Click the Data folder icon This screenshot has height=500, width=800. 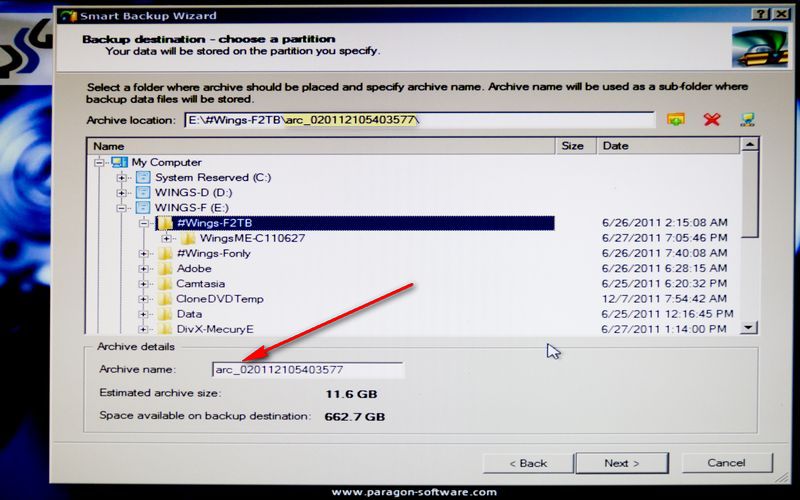point(165,314)
